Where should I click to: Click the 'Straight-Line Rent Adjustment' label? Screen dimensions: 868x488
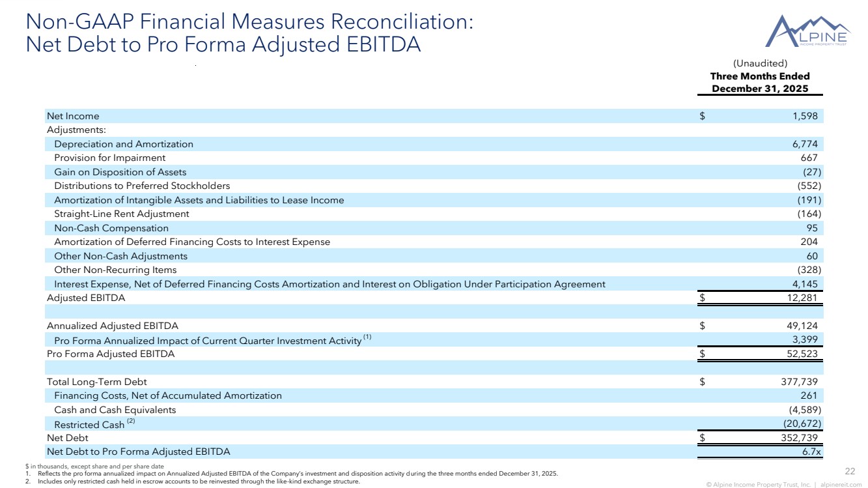click(122, 214)
